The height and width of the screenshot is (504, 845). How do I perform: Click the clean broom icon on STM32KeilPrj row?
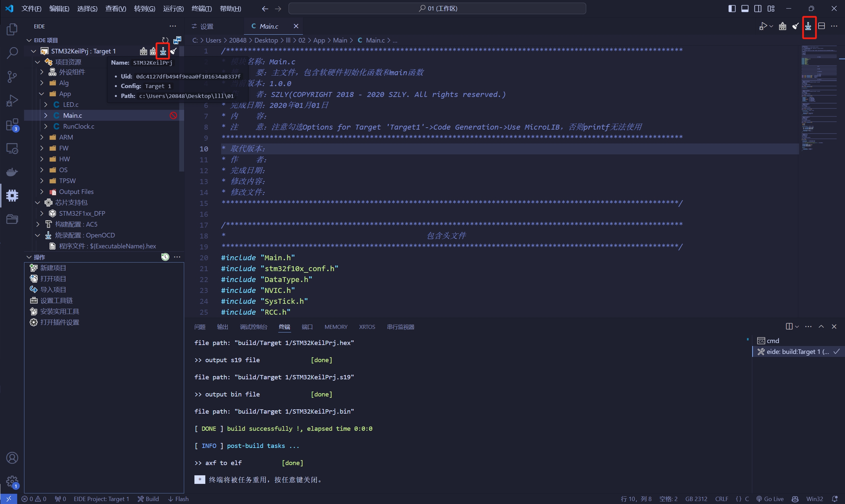coord(173,51)
